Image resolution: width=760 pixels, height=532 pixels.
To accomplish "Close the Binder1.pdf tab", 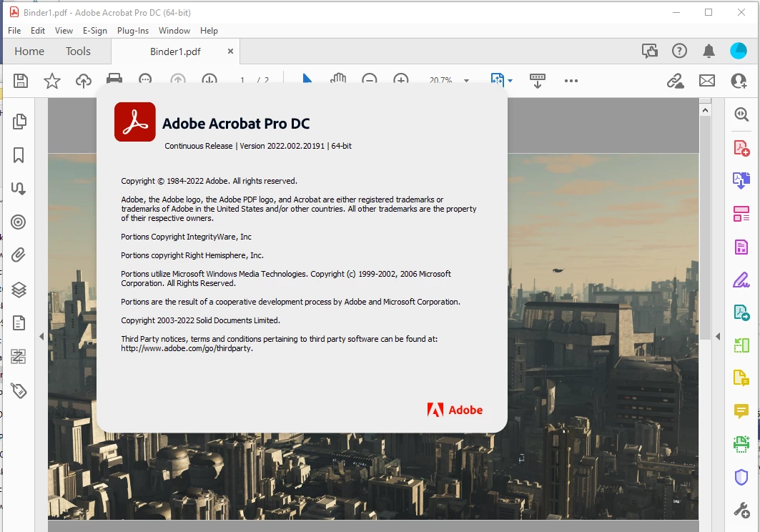I will (x=231, y=51).
